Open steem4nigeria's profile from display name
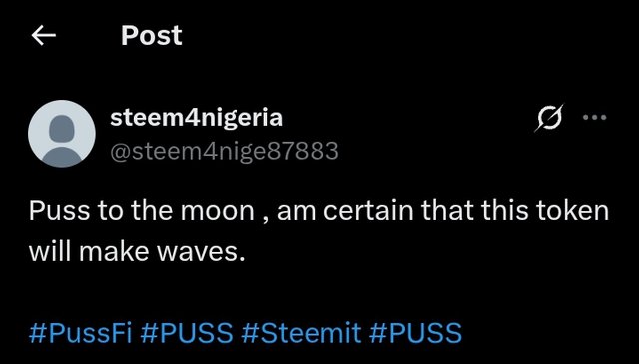The height and width of the screenshot is (364, 639). 196,118
